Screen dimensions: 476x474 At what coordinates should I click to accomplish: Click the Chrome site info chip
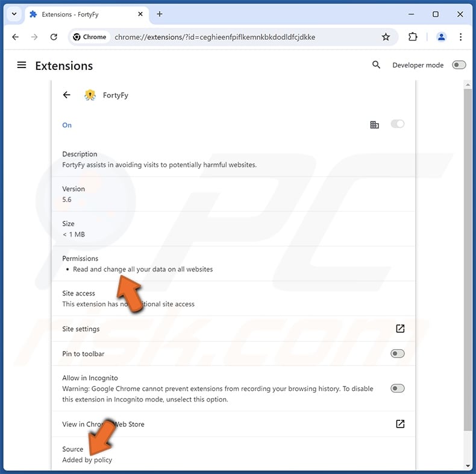click(x=90, y=37)
